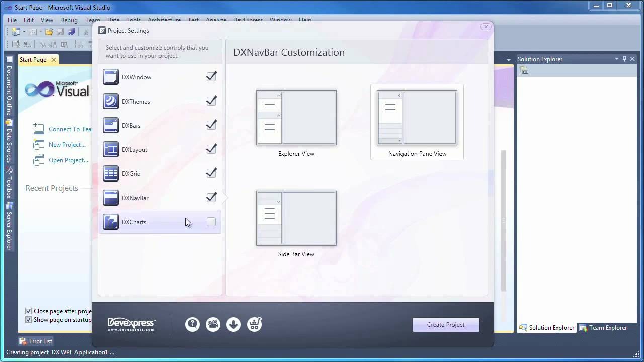Open the Debug menu
The image size is (644, 362).
coord(69,20)
